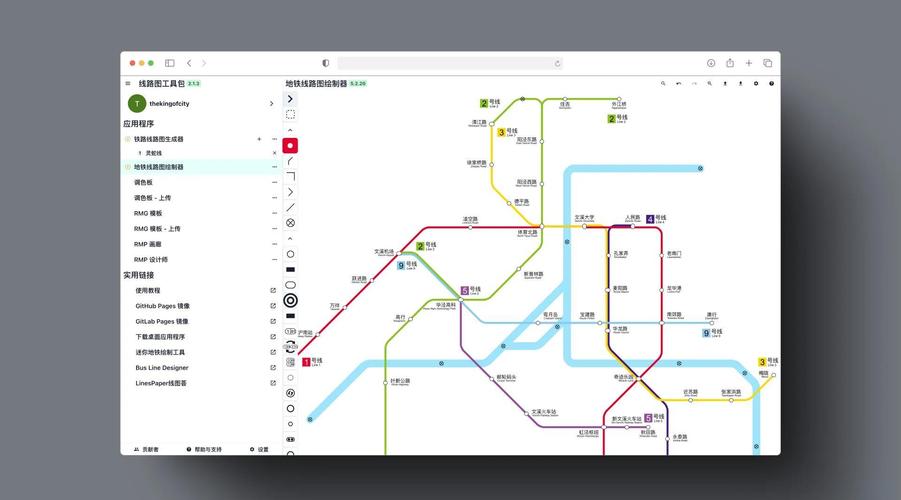
Task: Open the GitLab Pages 镜像 link
Action: 162,322
